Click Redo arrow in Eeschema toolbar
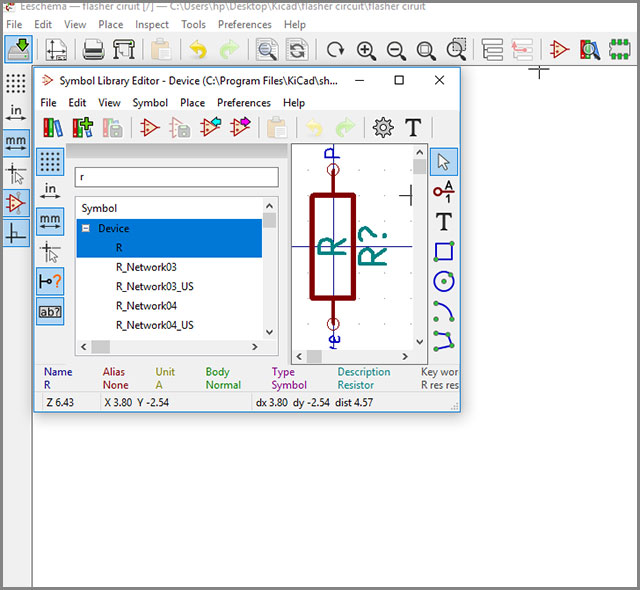Image resolution: width=640 pixels, height=590 pixels. coord(229,49)
